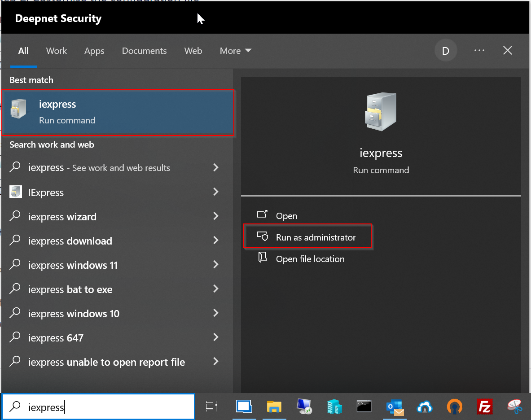Expand the 'iexpress bat to exe' chevron
The height and width of the screenshot is (420, 531).
coord(216,289)
